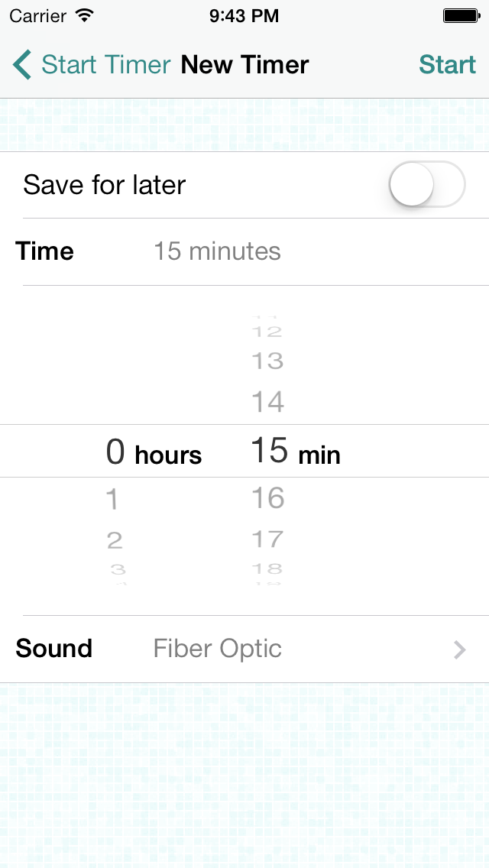Tap the battery icon in status bar
The image size is (489, 868).
[x=461, y=15]
